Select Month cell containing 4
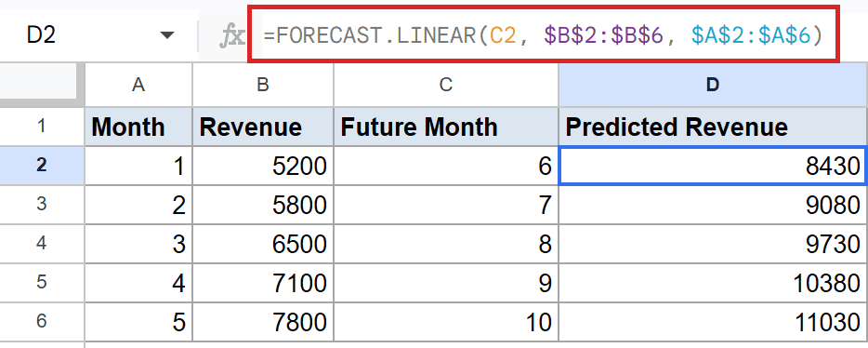Image resolution: width=868 pixels, height=348 pixels. click(x=138, y=283)
